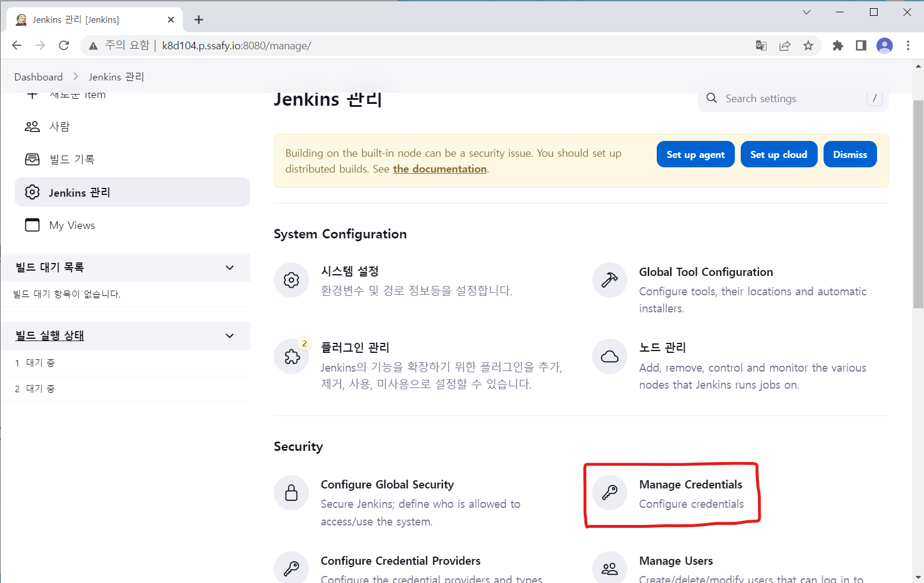Dismiss the built-in node security warning

pyautogui.click(x=850, y=154)
